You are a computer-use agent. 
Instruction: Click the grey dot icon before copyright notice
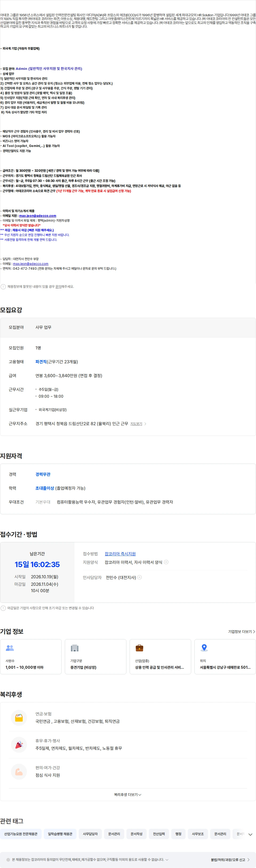pos(9,859)
